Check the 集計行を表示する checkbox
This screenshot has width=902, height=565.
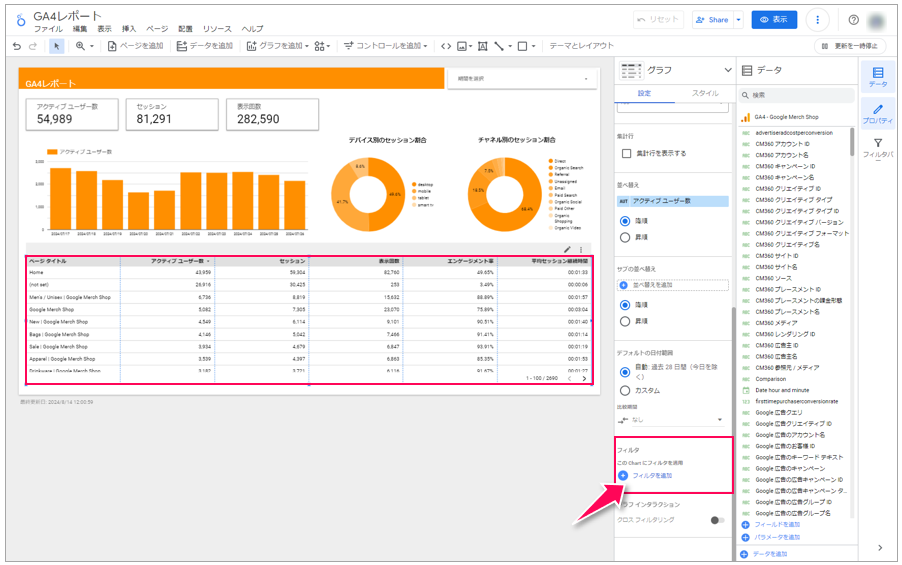click(x=627, y=154)
